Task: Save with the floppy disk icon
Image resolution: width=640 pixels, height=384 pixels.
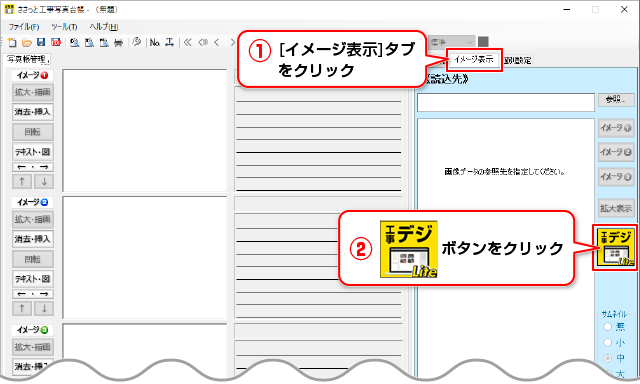Action: [41, 42]
